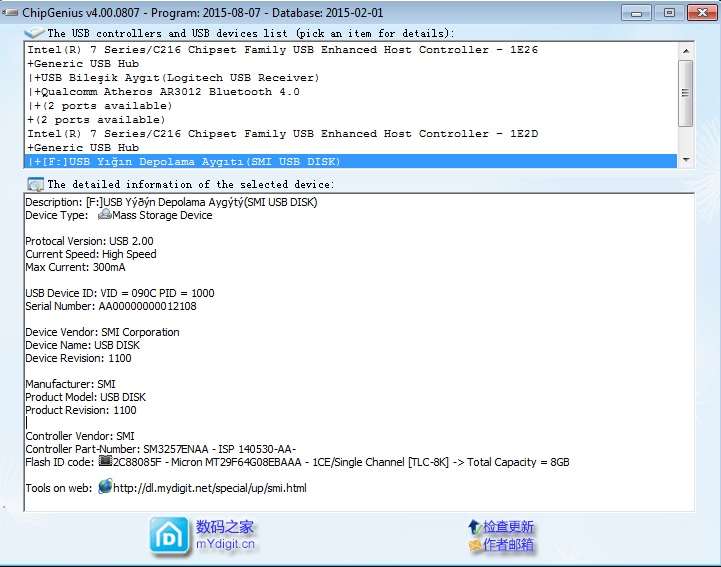Click the mass storage device icon
The height and width of the screenshot is (567, 721).
pyautogui.click(x=105, y=214)
